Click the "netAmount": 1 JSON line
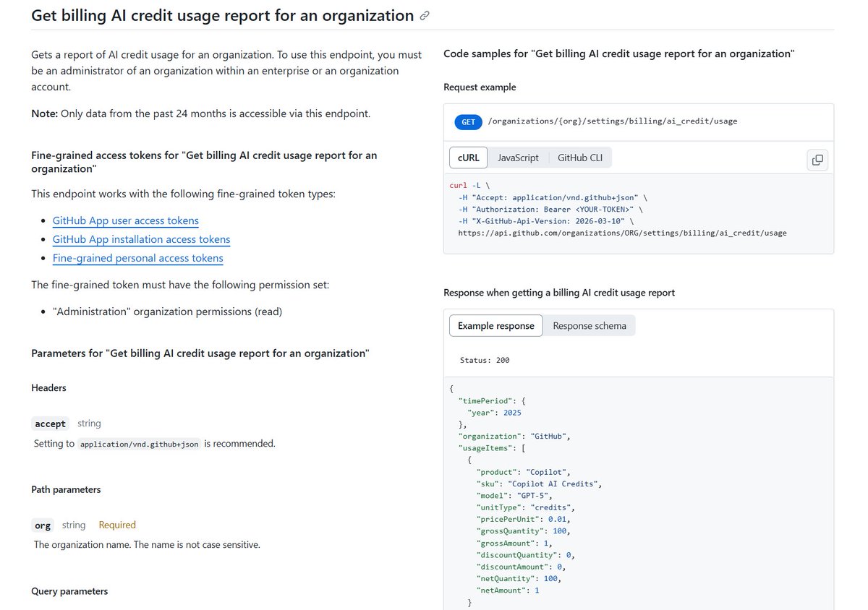This screenshot has height=610, width=868. pyautogui.click(x=508, y=590)
